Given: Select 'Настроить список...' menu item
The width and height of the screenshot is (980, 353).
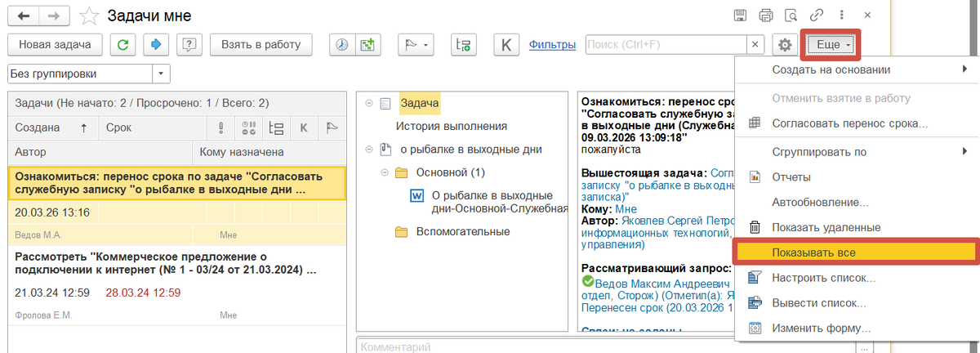Looking at the screenshot, I should coord(823,278).
